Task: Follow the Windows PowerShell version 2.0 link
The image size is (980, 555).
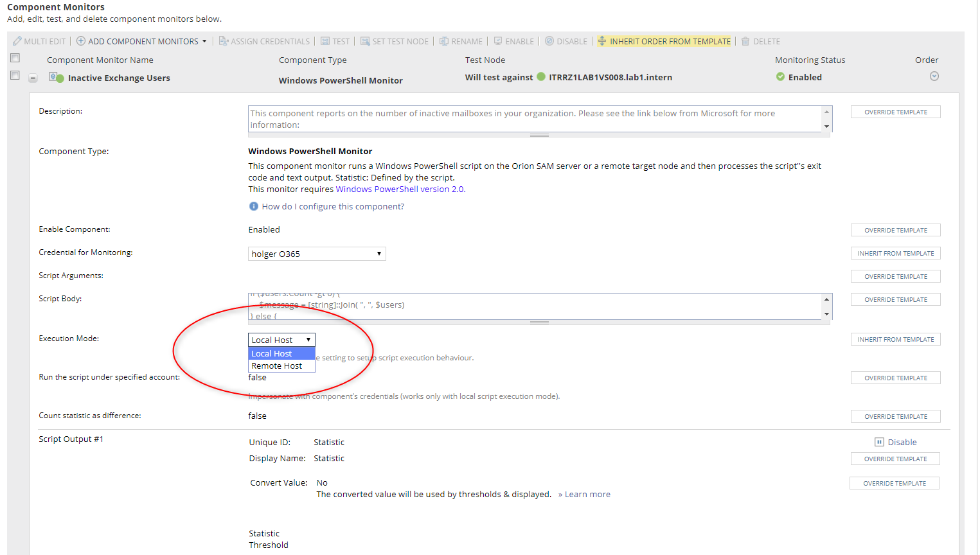Action: pyautogui.click(x=400, y=189)
